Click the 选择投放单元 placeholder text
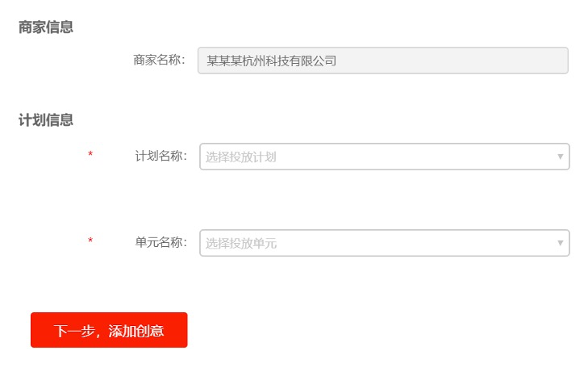The height and width of the screenshot is (368, 588). pos(240,243)
